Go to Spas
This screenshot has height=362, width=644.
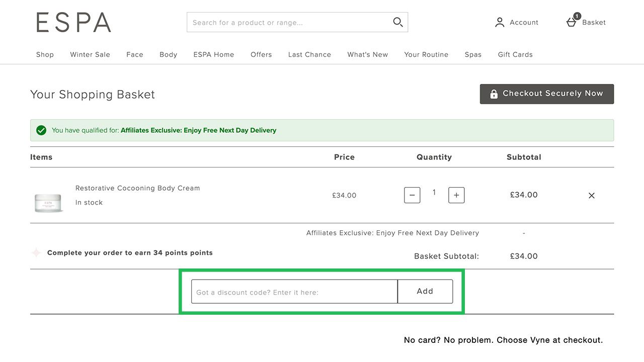point(473,54)
